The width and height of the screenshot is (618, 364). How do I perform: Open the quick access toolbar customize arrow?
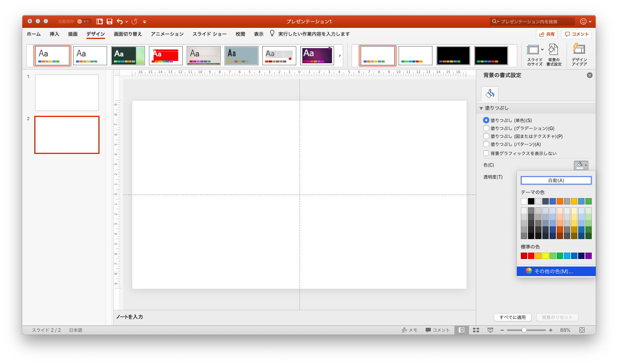coord(145,21)
